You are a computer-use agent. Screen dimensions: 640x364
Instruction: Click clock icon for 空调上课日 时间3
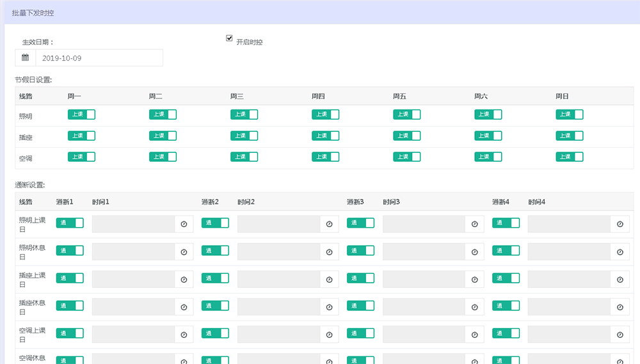tap(474, 335)
